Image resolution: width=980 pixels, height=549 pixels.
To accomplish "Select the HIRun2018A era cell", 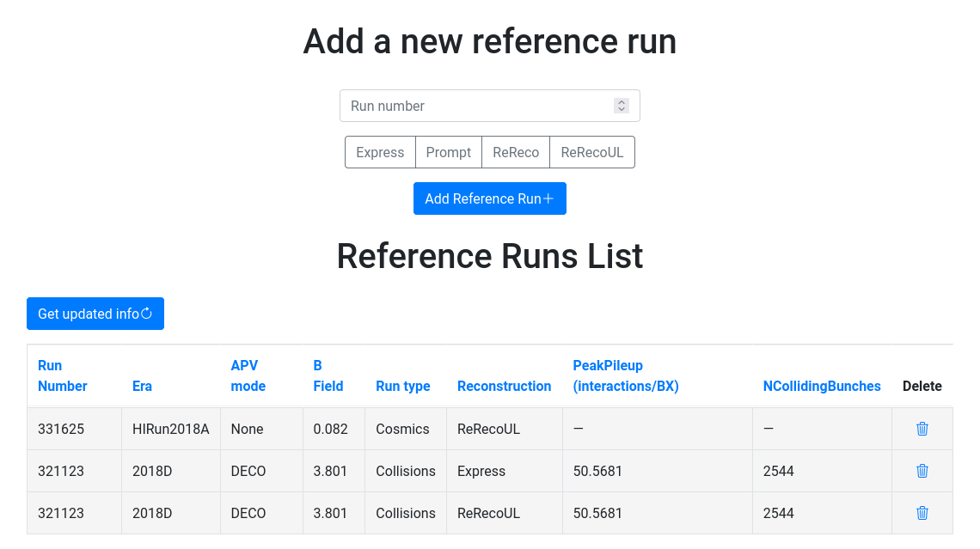I will tap(170, 429).
